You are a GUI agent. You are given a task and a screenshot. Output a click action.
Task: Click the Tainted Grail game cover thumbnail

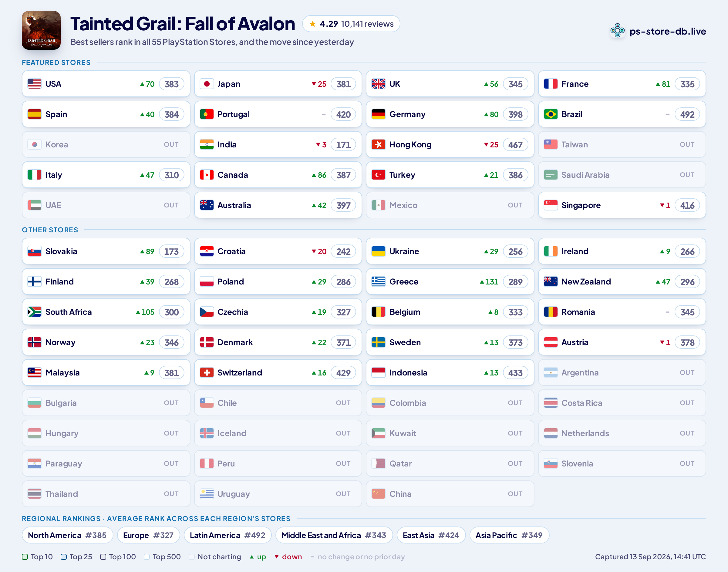tap(41, 30)
